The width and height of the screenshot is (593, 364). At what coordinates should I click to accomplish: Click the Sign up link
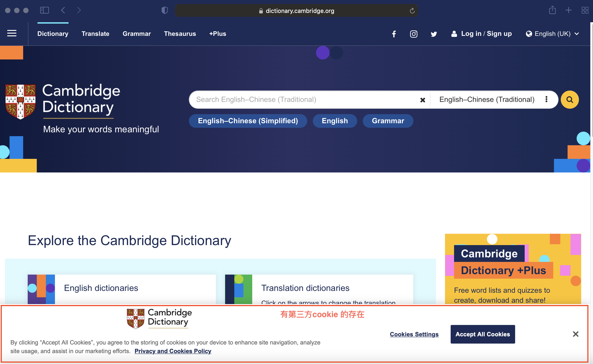(x=499, y=34)
